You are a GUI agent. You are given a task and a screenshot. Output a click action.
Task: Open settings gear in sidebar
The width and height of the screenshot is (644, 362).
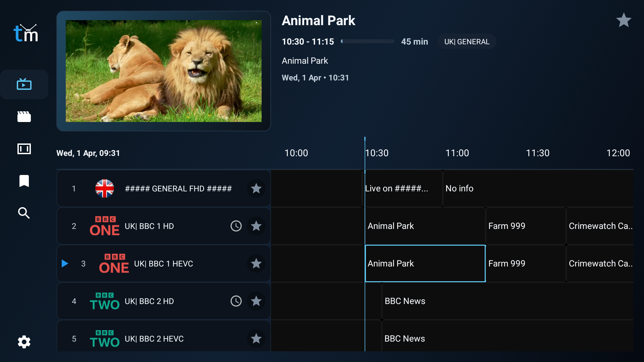(24, 342)
